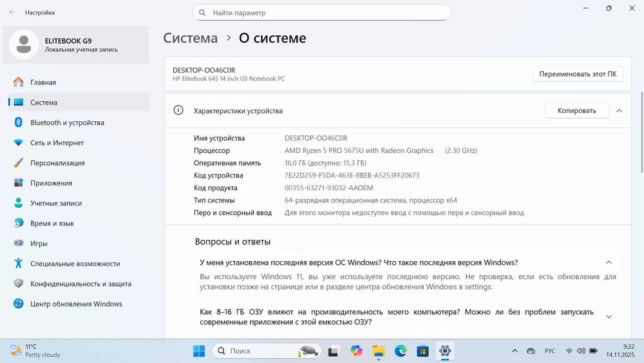Click the paintbrush icon for Персонализация
The height and width of the screenshot is (363, 644).
tap(19, 162)
